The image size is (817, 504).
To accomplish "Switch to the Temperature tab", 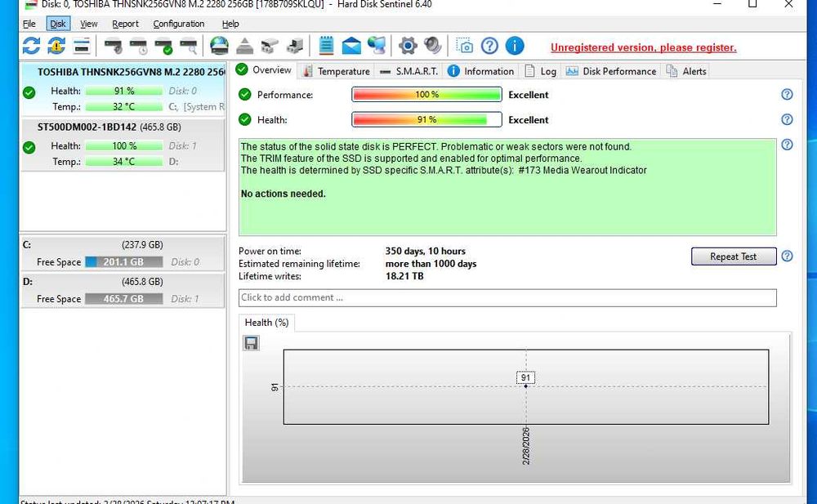I will [x=337, y=71].
